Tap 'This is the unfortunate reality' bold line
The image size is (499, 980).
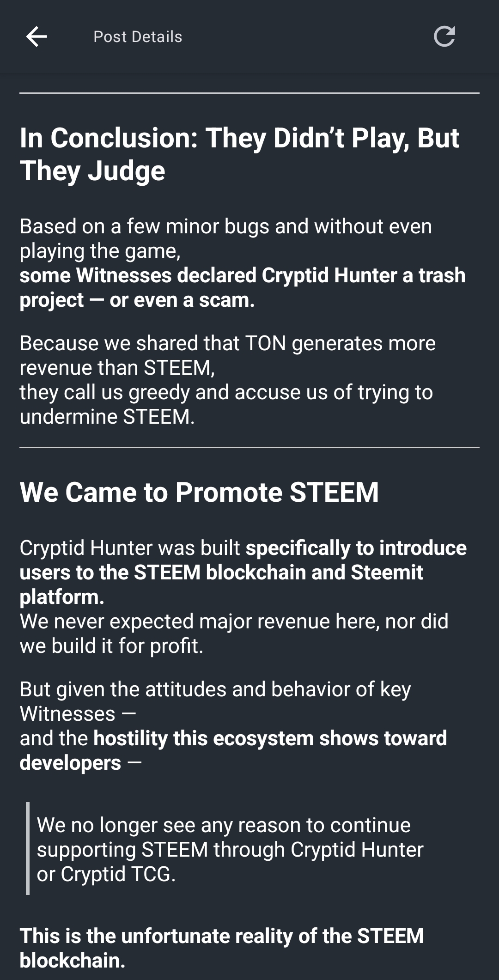[222, 948]
